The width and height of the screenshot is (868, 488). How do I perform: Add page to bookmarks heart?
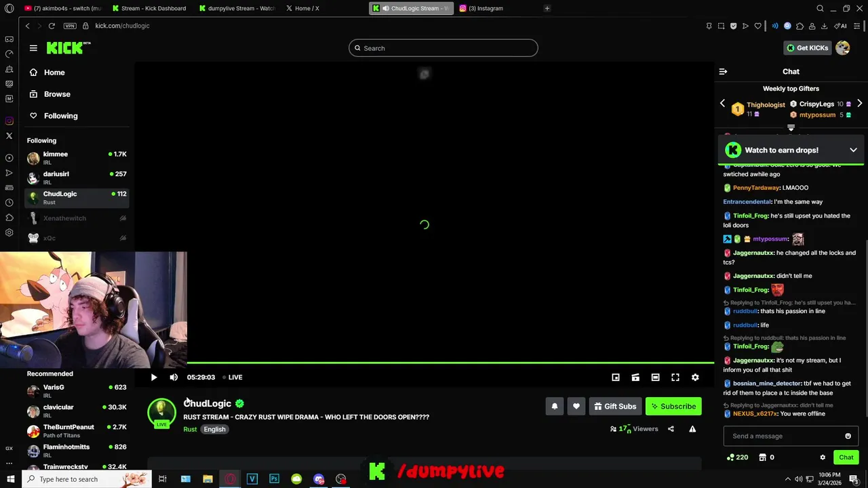pyautogui.click(x=757, y=26)
